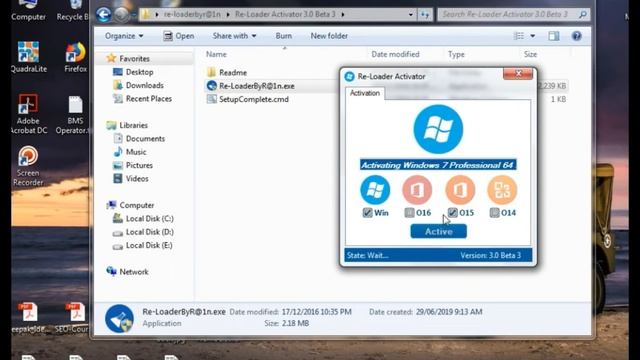Enable the O14 checkbox
The image size is (640, 360).
494,213
